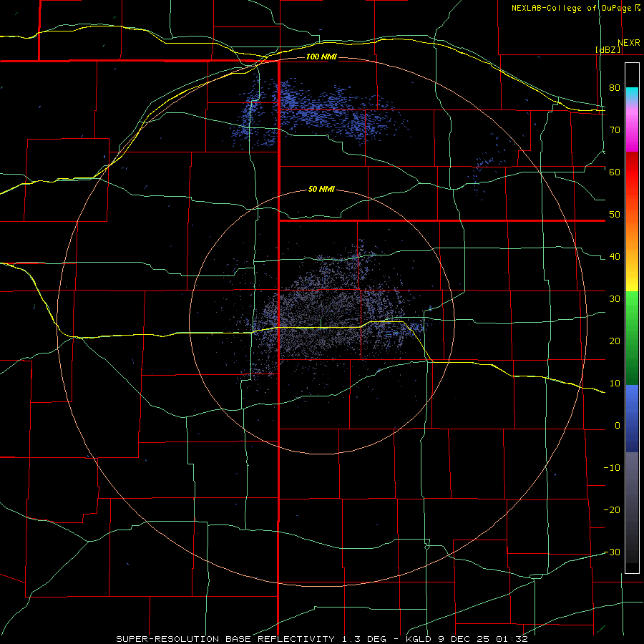
Task: Click the 30 value on the dBZ scale
Action: (615, 299)
